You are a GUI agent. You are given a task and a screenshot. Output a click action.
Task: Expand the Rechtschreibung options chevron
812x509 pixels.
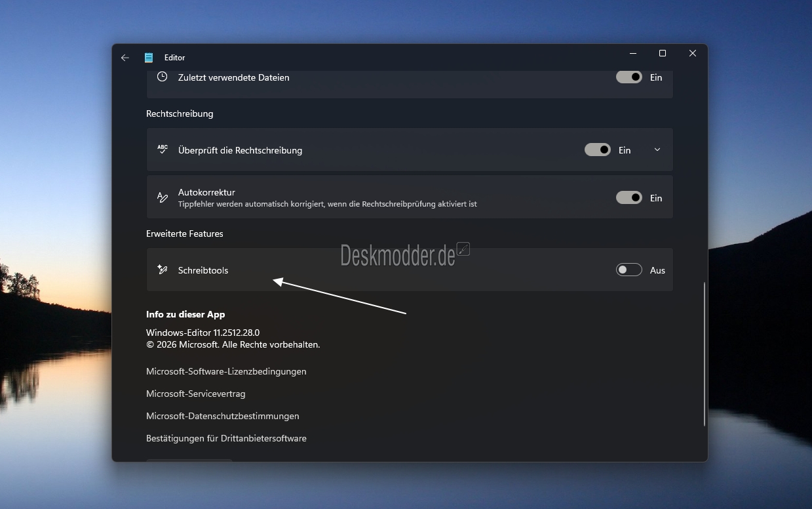tap(657, 150)
